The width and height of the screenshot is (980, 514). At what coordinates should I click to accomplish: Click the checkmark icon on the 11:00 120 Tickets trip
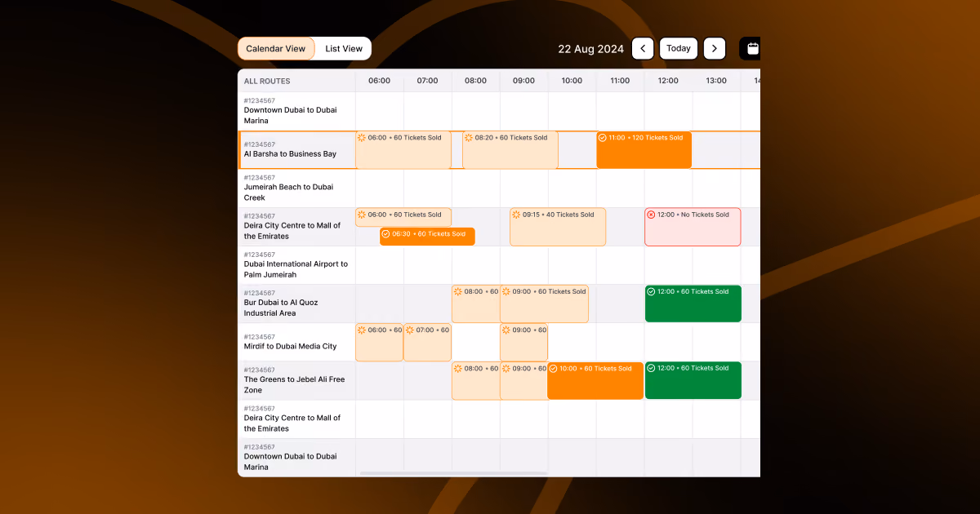[603, 138]
